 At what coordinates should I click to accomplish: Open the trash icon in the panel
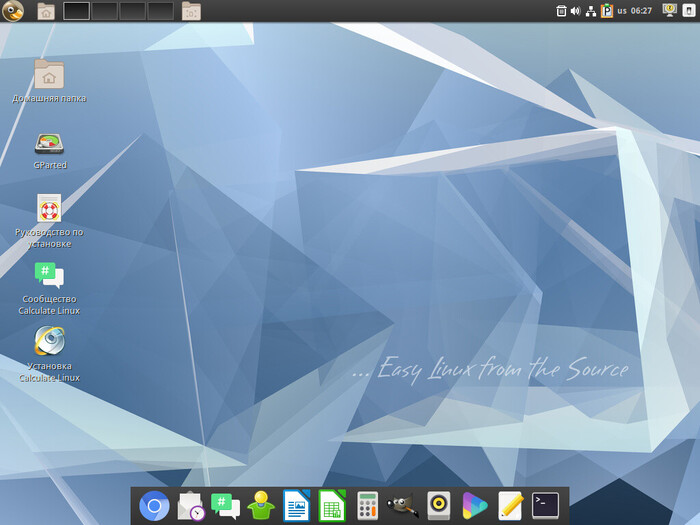coord(561,11)
